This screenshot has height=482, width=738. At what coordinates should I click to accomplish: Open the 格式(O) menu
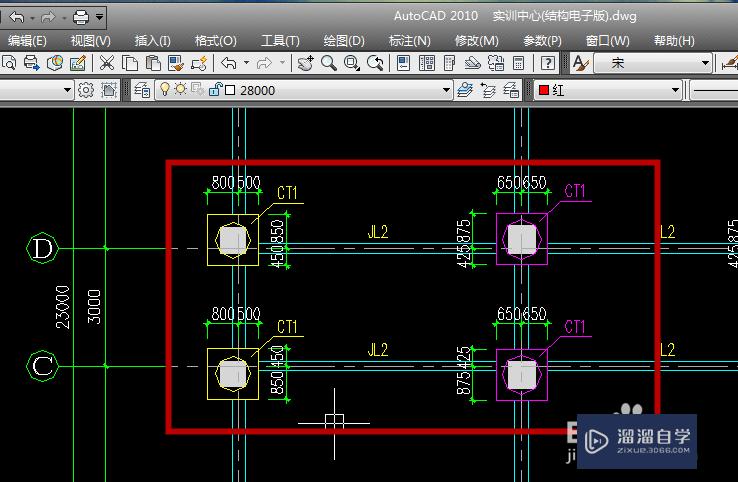tap(216, 41)
